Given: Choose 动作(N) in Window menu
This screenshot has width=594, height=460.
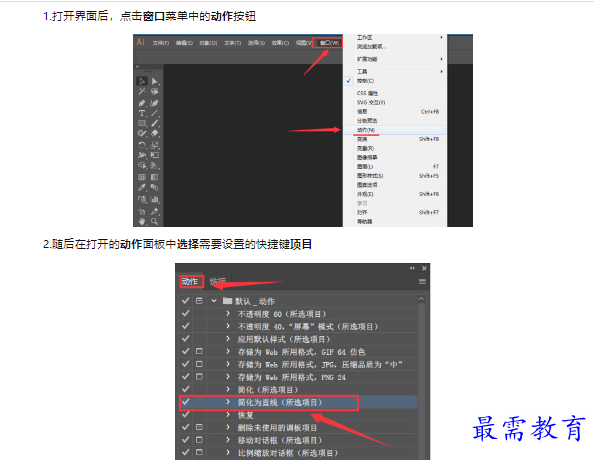Looking at the screenshot, I should pyautogui.click(x=395, y=130).
